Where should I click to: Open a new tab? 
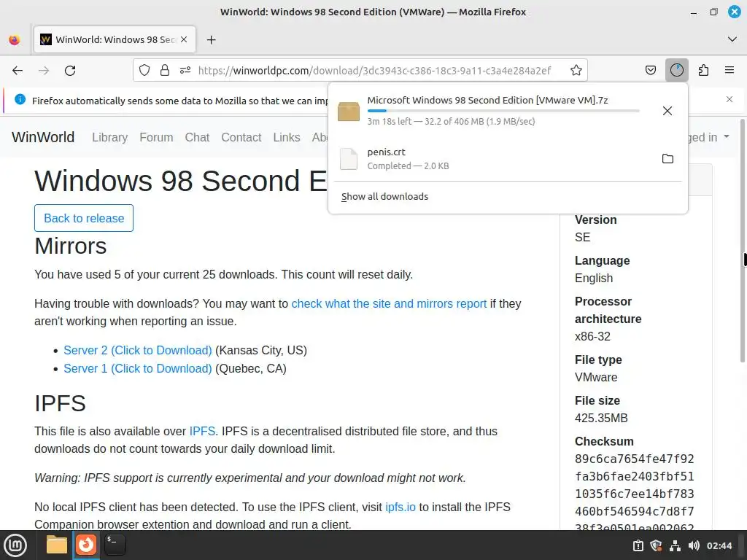[211, 40]
